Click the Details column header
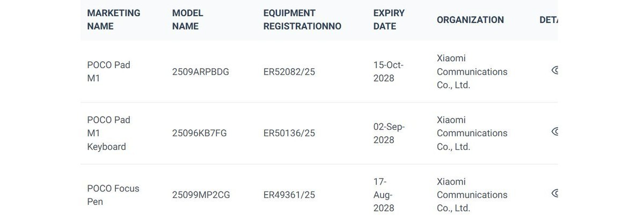This screenshot has width=644, height=221. coord(548,20)
